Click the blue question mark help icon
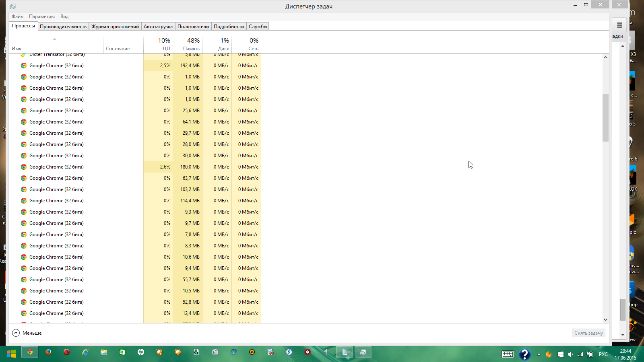 click(x=524, y=354)
